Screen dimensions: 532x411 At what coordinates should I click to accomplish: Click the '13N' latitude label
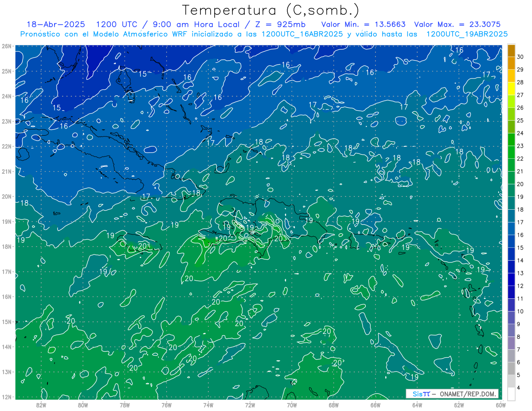pyautogui.click(x=6, y=372)
